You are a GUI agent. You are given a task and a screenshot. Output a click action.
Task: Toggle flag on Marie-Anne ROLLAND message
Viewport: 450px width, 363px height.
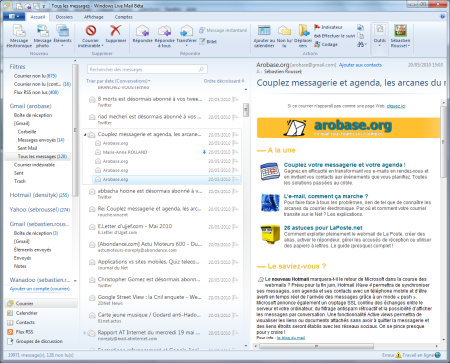[236, 152]
